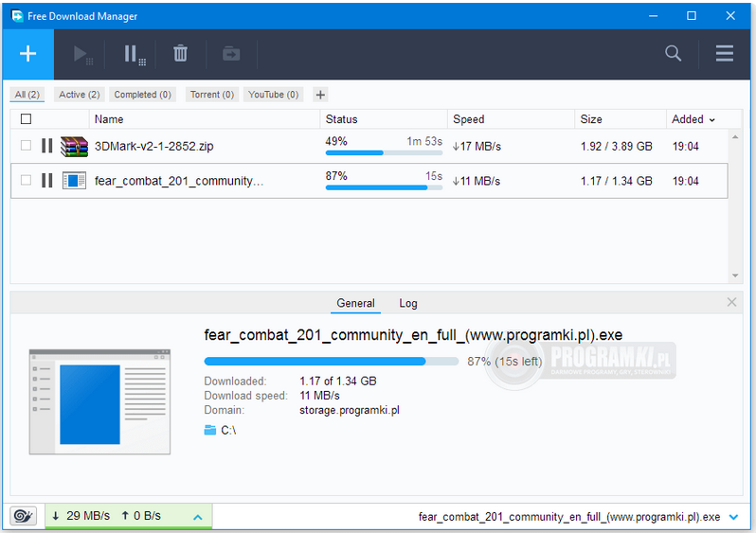The width and height of the screenshot is (756, 533).
Task: Select the fear_combat_201_community... file name
Action: (179, 181)
